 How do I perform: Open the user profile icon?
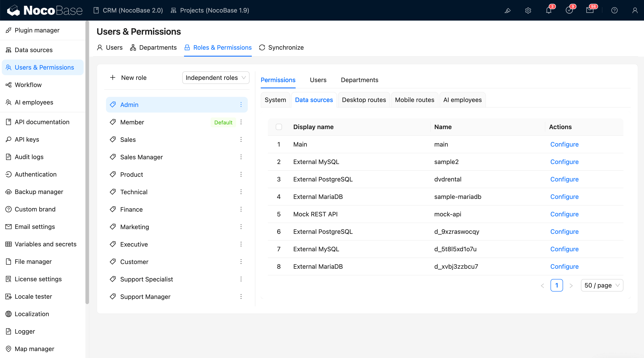[635, 11]
